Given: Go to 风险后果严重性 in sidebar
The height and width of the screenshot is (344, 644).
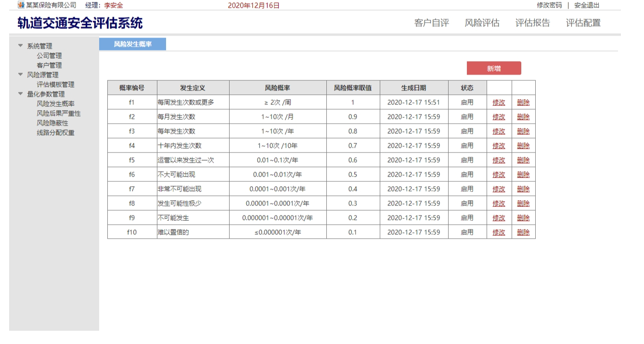Looking at the screenshot, I should click(59, 114).
